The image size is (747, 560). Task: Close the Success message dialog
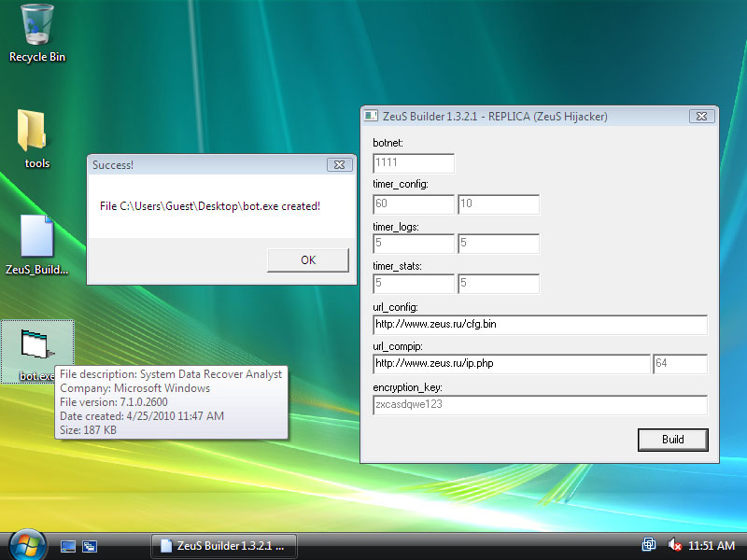[338, 165]
